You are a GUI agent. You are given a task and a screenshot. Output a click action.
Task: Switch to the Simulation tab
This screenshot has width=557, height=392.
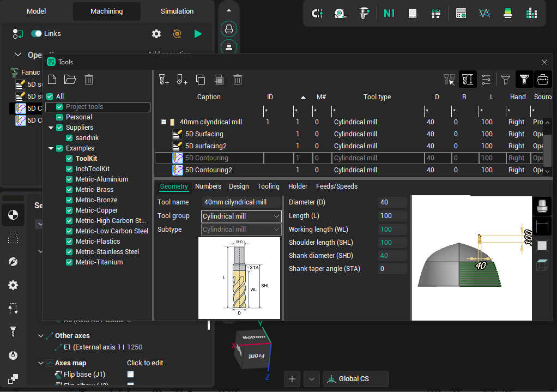tap(177, 11)
